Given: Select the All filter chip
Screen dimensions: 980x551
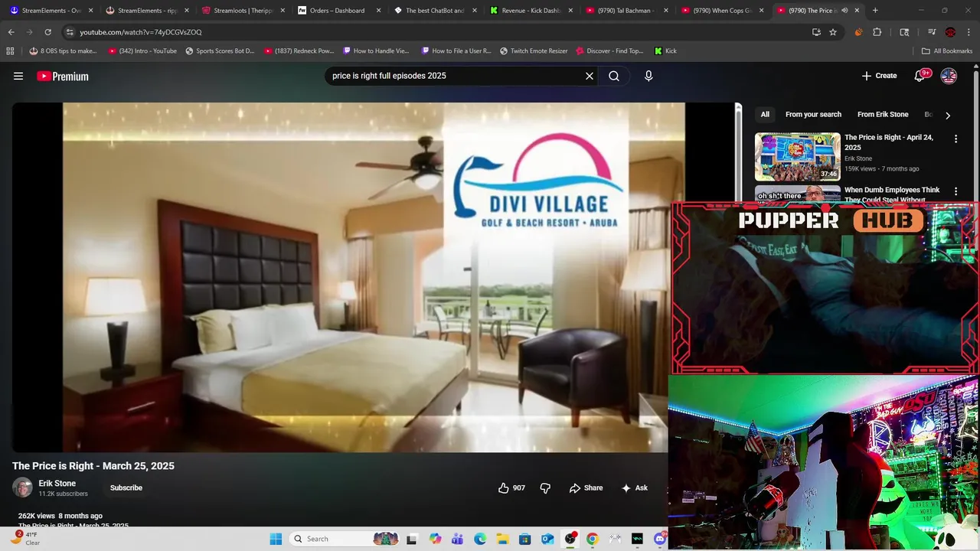Looking at the screenshot, I should 765,114.
